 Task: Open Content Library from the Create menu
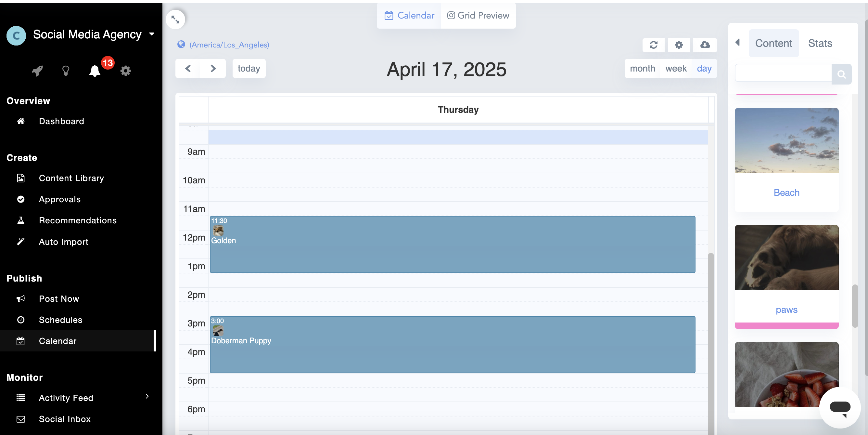(x=71, y=178)
